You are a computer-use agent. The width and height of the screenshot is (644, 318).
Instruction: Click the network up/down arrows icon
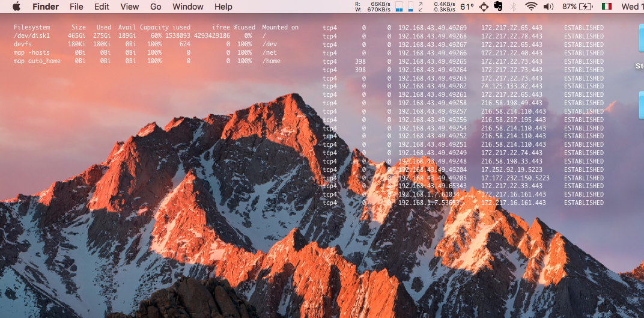421,6
